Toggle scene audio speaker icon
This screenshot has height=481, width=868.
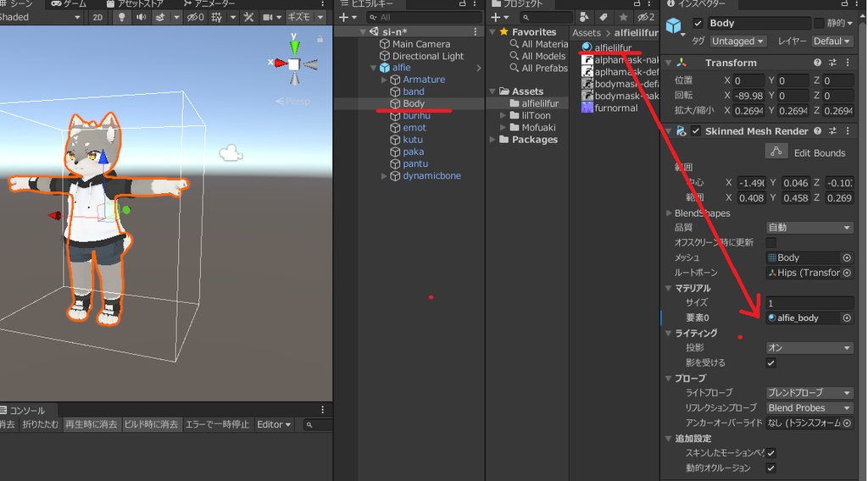click(142, 17)
